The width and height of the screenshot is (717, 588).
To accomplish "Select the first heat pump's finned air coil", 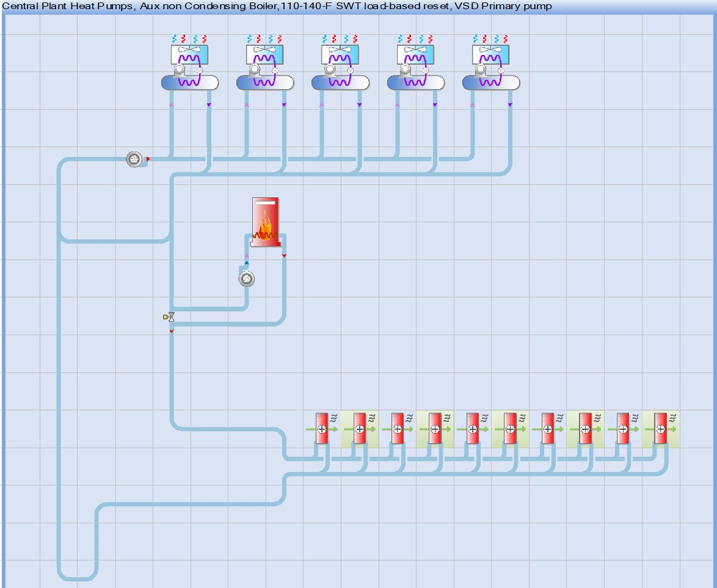I will 189,54.
